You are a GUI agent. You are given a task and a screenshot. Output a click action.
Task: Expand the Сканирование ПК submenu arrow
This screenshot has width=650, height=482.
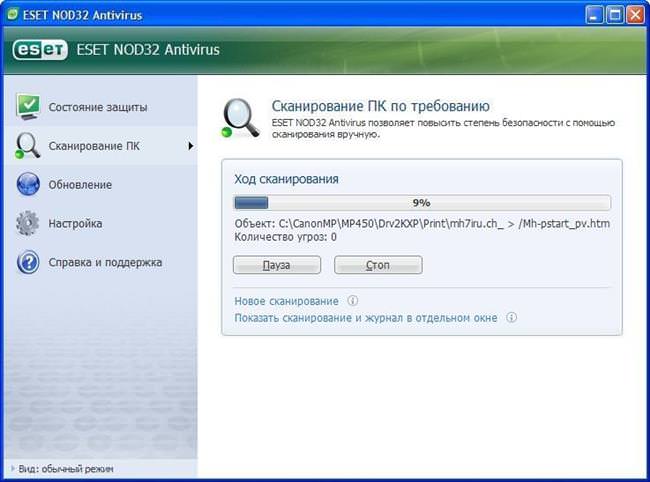(x=190, y=146)
